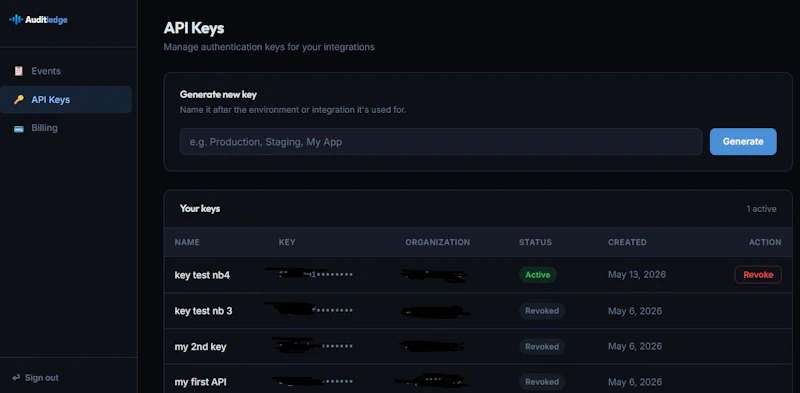Select the key test nb 3 name
The width and height of the screenshot is (800, 393).
(x=203, y=311)
